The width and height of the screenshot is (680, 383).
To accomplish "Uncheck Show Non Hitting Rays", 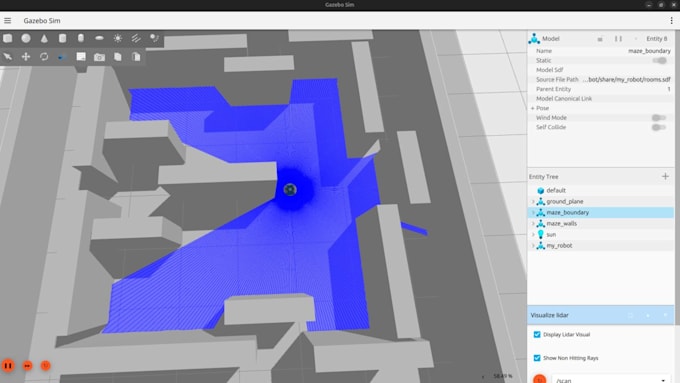I will coord(537,358).
